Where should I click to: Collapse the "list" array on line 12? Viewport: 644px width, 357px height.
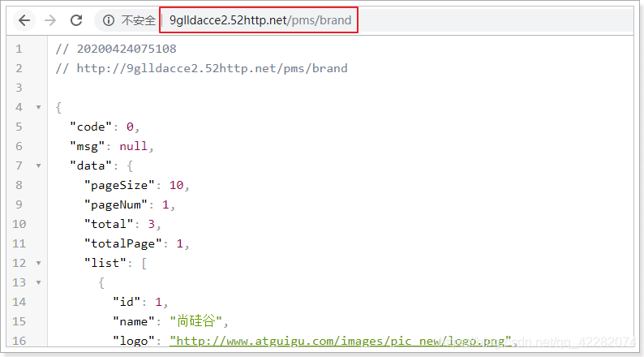39,263
